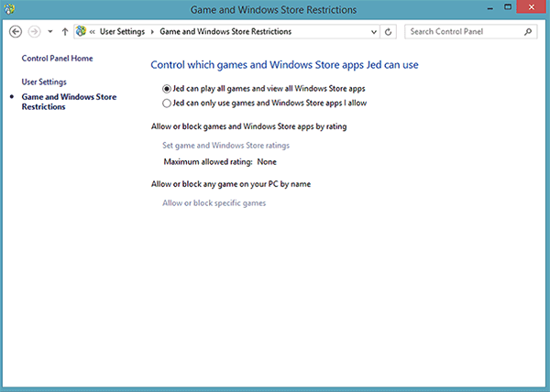Click the Up one level arrow
This screenshot has height=392, width=550.
(x=64, y=31)
